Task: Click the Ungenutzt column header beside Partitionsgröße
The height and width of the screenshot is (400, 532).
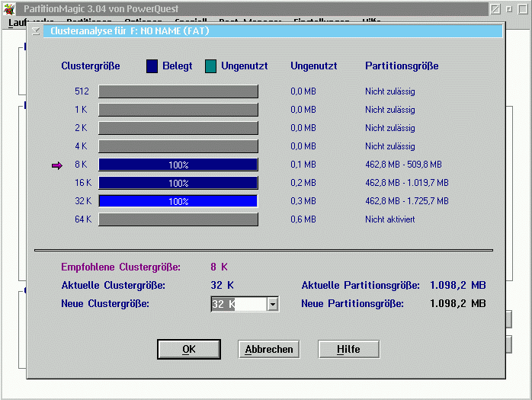Action: tap(314, 66)
